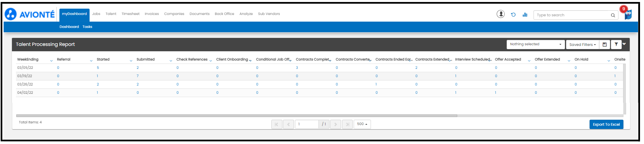Viewport: 644px width, 144px height.
Task: Collapse the Talent Processing Report panel chevron
Action: click(624, 44)
